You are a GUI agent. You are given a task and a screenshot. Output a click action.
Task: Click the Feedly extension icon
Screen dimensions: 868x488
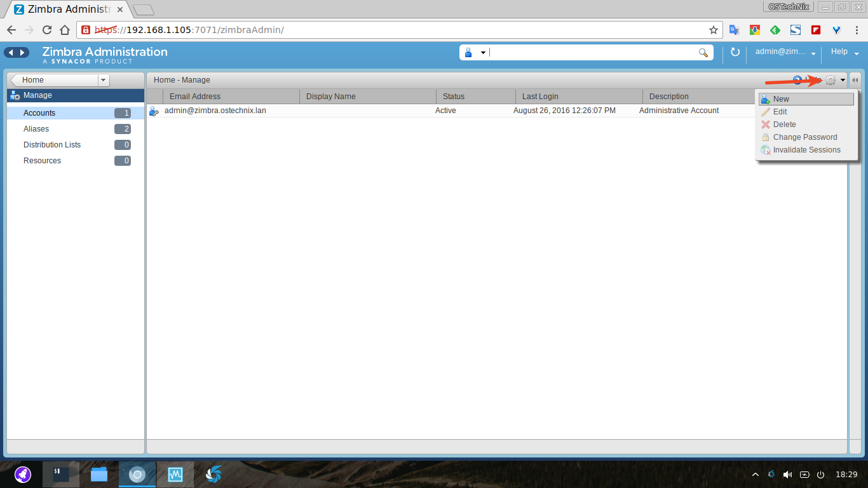775,30
